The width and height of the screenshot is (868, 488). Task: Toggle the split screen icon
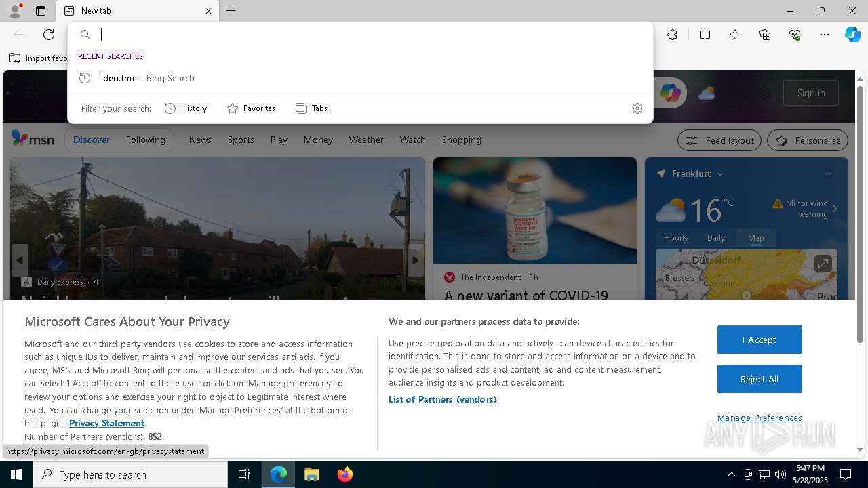point(705,35)
